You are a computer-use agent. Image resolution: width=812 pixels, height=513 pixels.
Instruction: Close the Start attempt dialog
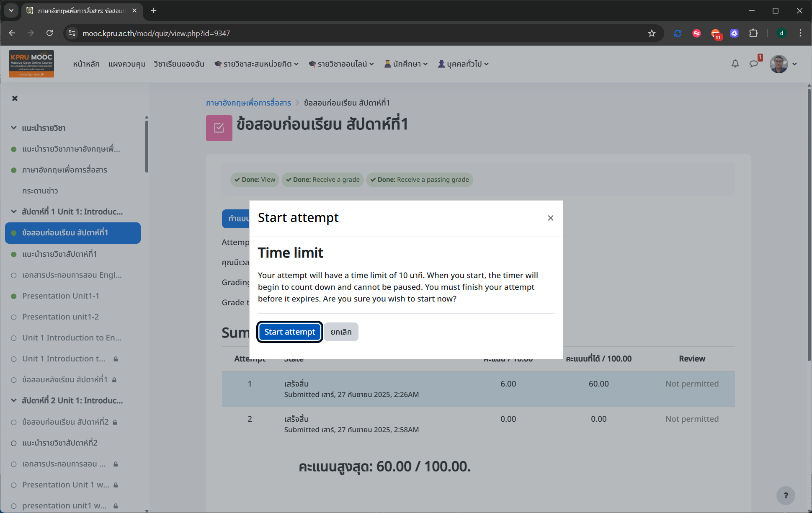click(550, 218)
